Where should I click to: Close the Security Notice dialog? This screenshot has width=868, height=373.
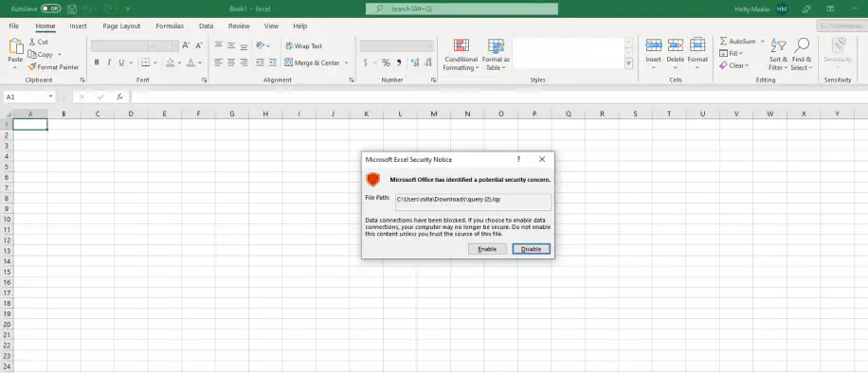542,159
